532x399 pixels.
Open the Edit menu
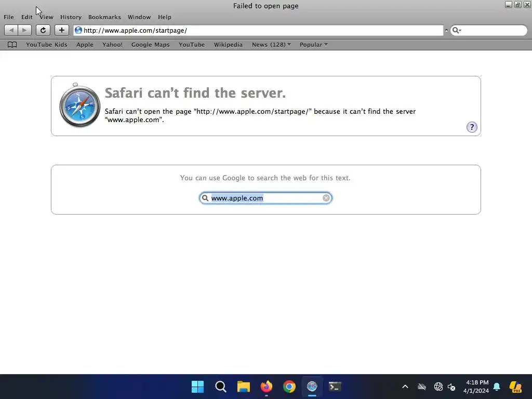coord(27,17)
